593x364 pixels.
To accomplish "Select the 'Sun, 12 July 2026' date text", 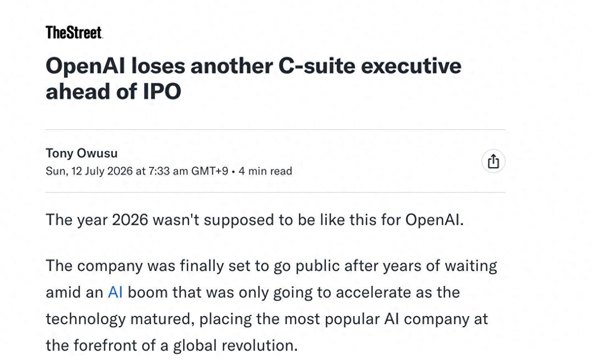I will [x=89, y=171].
